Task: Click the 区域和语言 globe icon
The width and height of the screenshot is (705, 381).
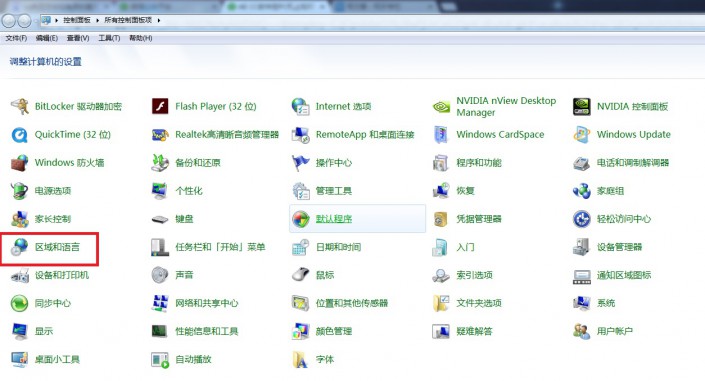Action: 19,247
